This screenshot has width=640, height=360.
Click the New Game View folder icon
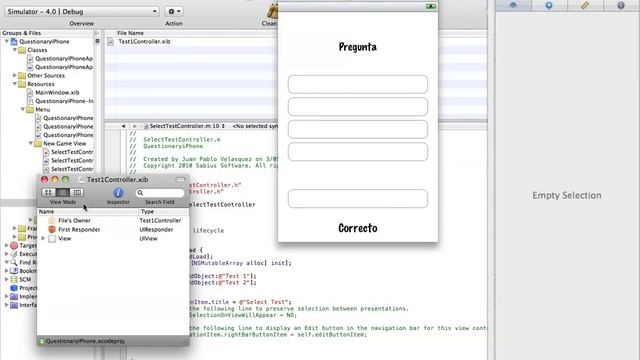pos(38,143)
